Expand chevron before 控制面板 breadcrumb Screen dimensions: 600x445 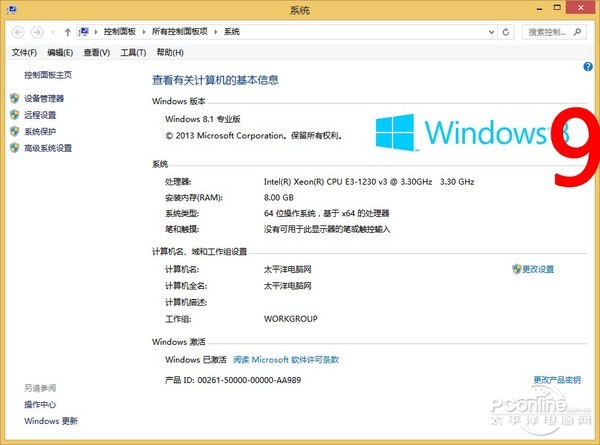tap(96, 32)
